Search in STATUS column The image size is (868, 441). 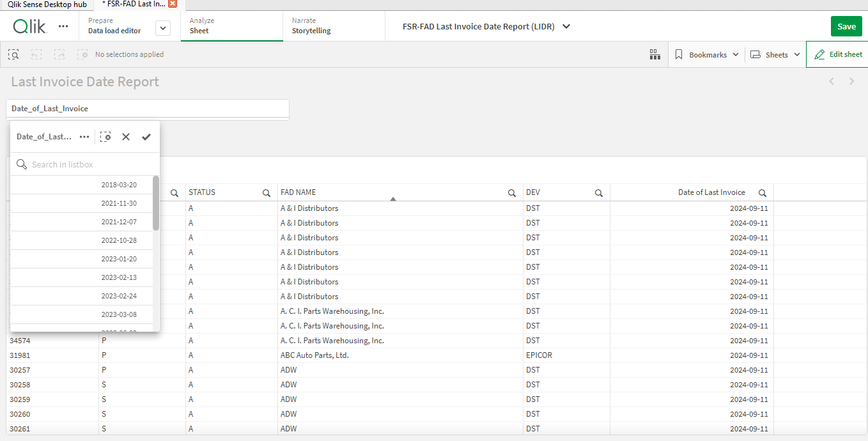click(267, 192)
